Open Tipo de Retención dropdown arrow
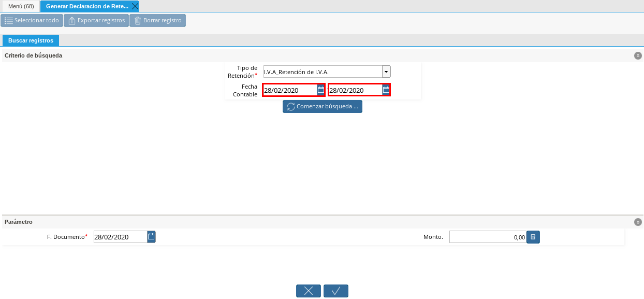This screenshot has height=299, width=644. 386,72
